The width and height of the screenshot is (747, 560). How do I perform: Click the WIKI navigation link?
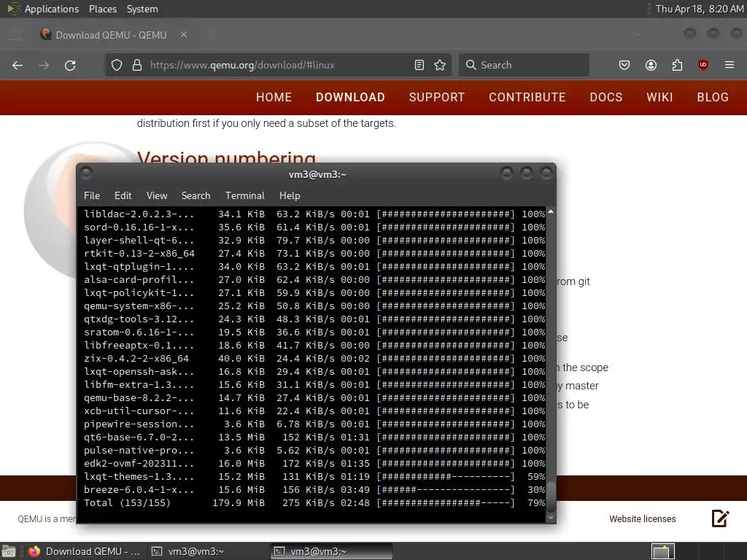659,97
